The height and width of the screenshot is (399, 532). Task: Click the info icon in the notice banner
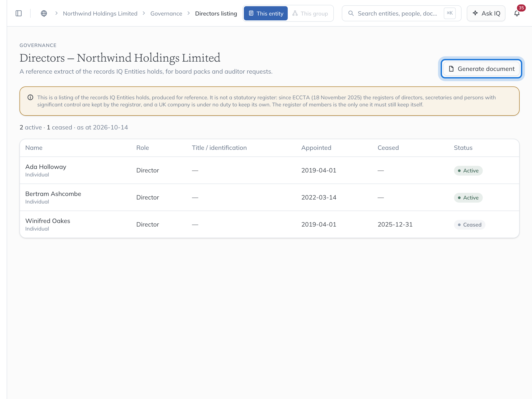[30, 97]
